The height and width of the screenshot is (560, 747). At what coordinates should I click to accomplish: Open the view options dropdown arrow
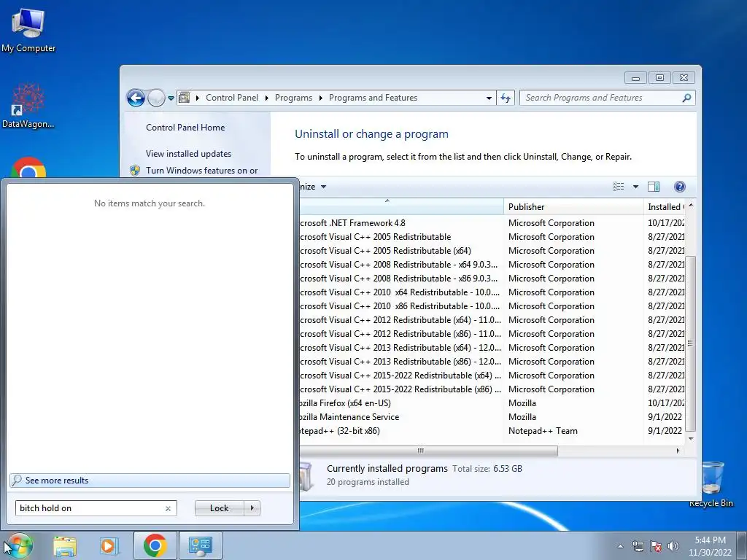point(635,187)
